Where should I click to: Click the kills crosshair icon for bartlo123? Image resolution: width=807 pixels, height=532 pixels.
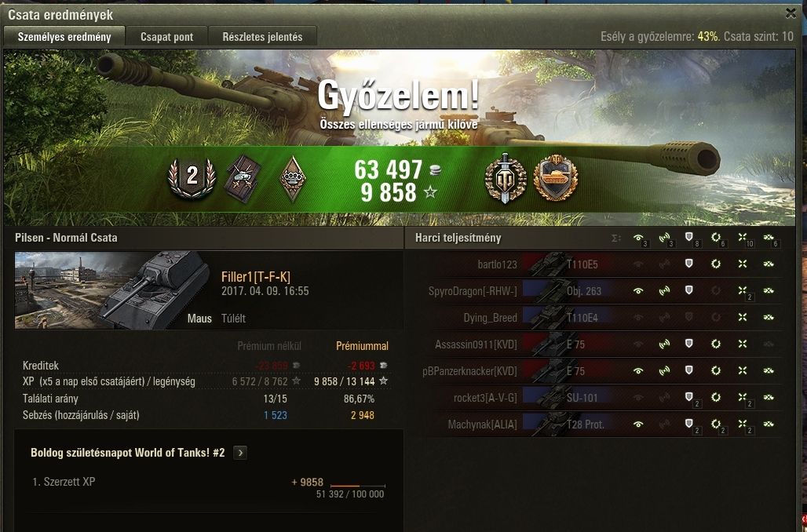tap(742, 264)
